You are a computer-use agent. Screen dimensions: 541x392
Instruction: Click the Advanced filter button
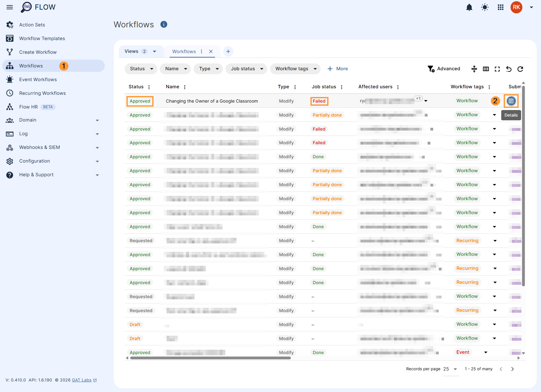[x=444, y=69]
